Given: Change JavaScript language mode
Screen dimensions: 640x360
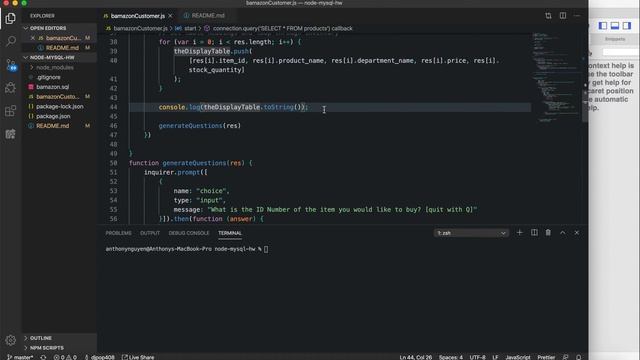Looking at the screenshot, I should pyautogui.click(x=518, y=357).
